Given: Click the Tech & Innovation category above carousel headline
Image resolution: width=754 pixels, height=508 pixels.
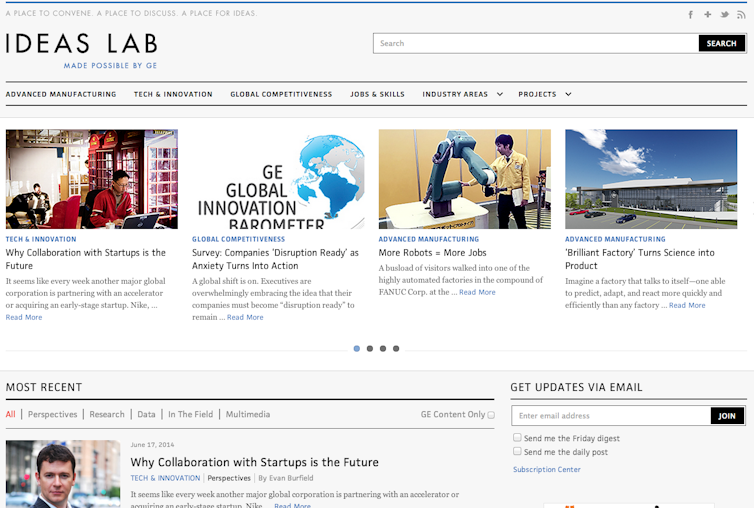Looking at the screenshot, I should pyautogui.click(x=41, y=239).
